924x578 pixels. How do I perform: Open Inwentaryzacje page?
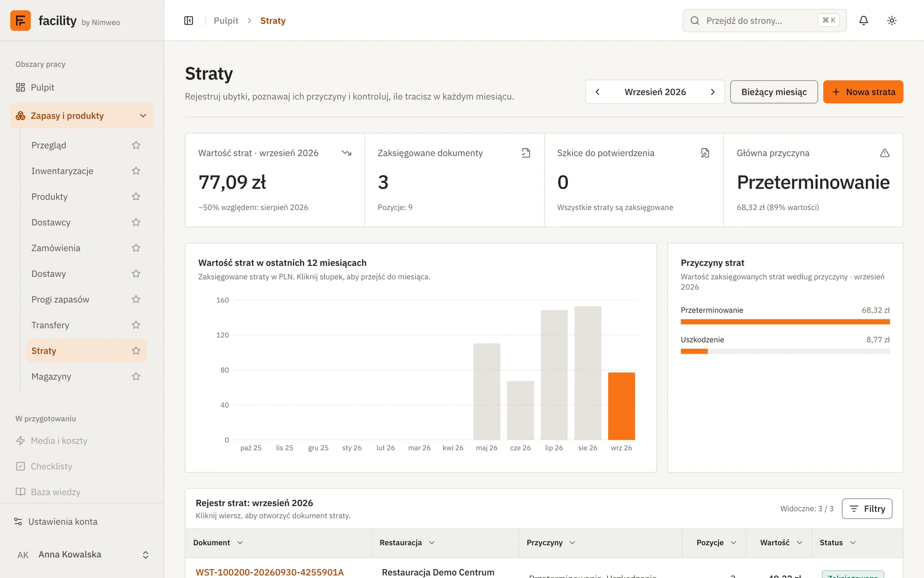(x=62, y=171)
